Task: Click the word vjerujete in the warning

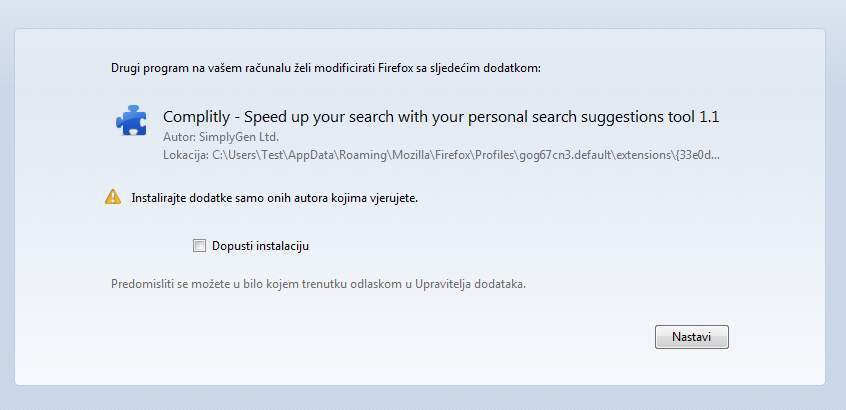Action: tap(390, 198)
